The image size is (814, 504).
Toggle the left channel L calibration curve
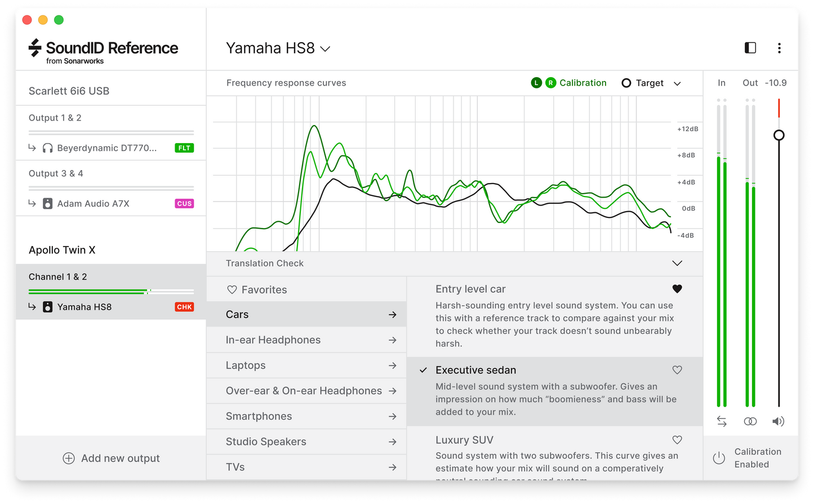[x=536, y=83]
